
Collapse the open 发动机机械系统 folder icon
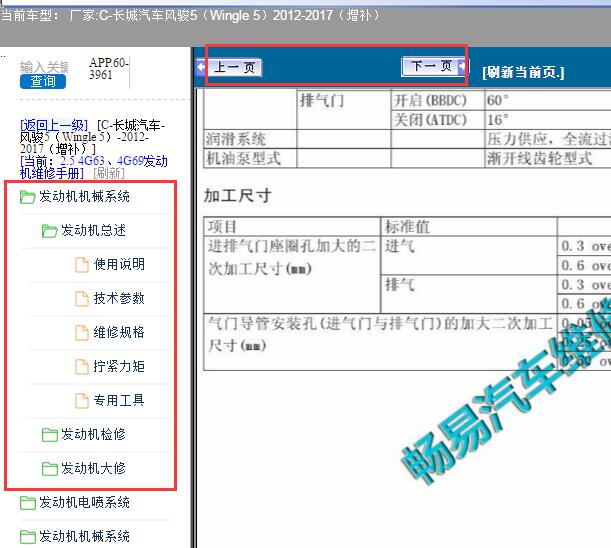tap(27, 197)
